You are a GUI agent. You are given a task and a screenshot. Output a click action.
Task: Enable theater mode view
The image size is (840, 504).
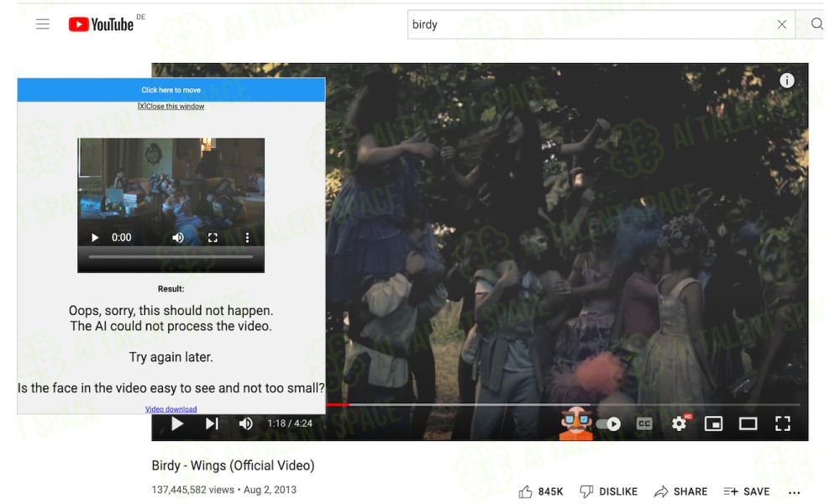(748, 423)
